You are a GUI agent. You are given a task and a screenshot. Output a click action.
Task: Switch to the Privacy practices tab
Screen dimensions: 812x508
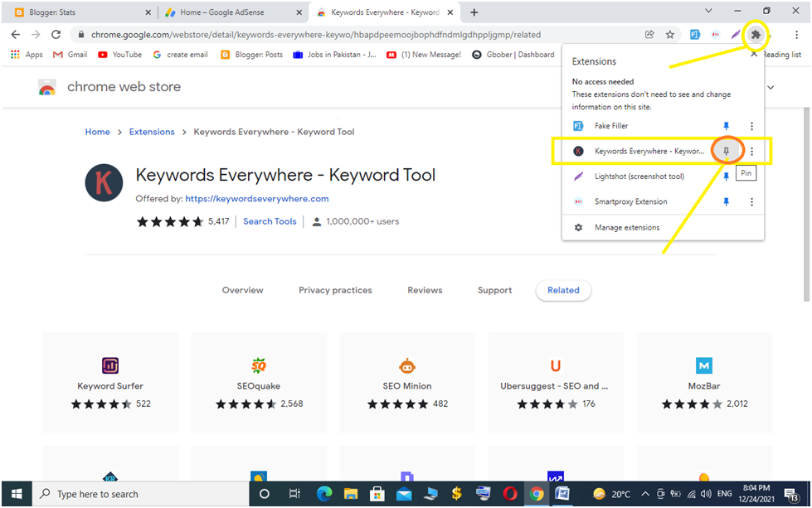pos(335,290)
